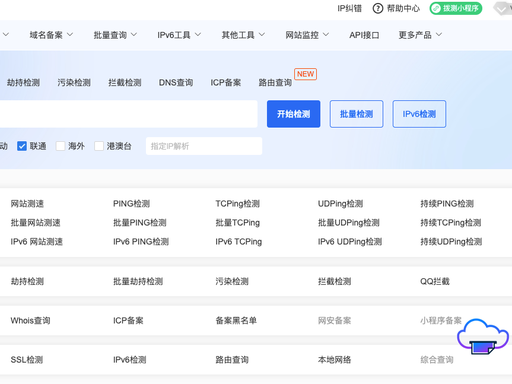Viewport: 512px width, 384px height.
Task: Open the 污染检测 link in tool list
Action: (x=232, y=282)
